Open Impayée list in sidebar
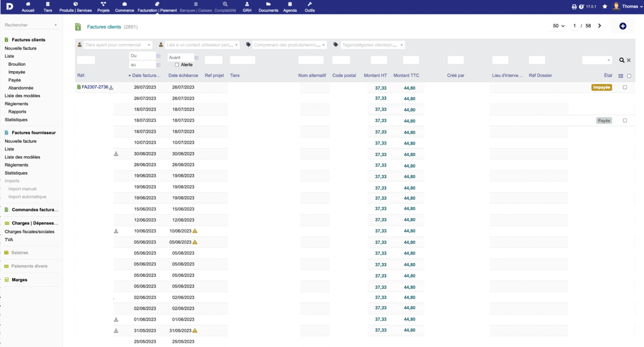Viewport: 644px width, 347px height. click(17, 72)
